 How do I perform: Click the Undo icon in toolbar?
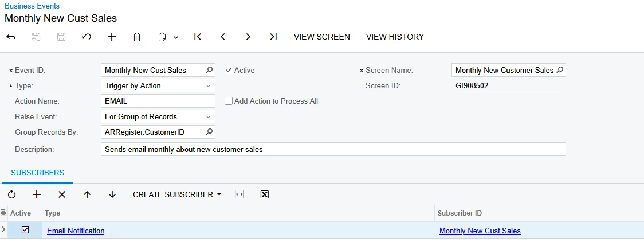coord(87,37)
